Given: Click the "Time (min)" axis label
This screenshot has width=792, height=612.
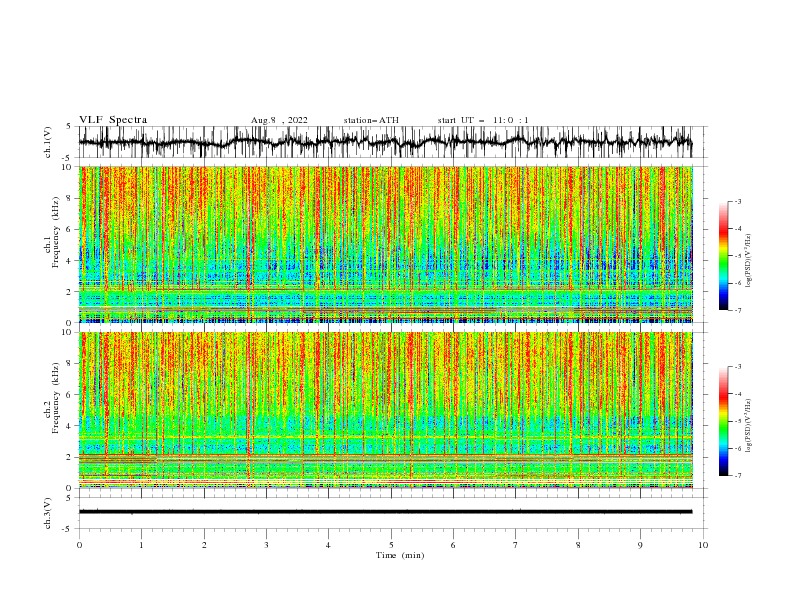Looking at the screenshot, I should point(400,555).
